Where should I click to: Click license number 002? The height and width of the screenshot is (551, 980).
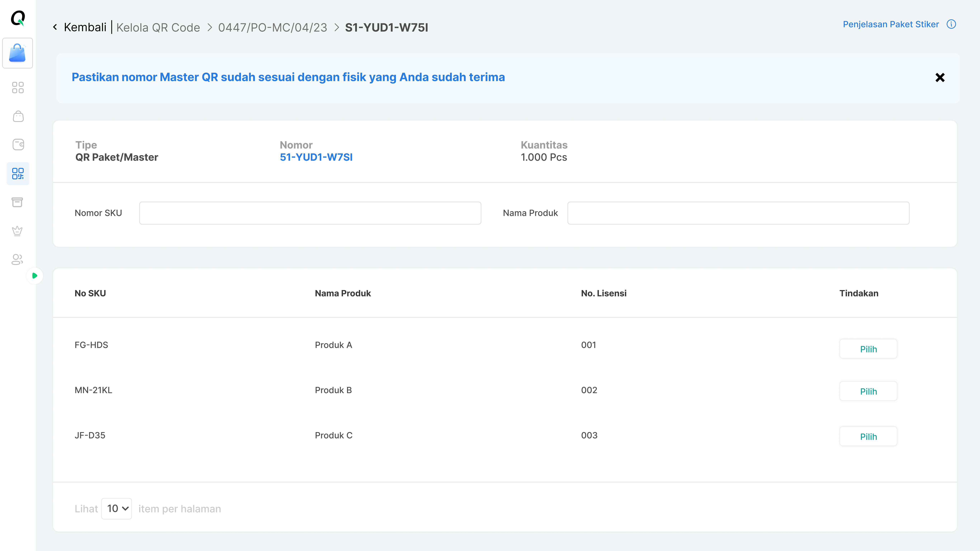(589, 390)
